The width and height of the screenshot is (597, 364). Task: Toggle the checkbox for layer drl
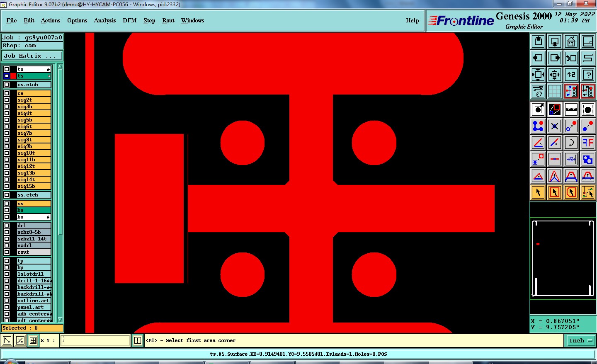coord(7,226)
